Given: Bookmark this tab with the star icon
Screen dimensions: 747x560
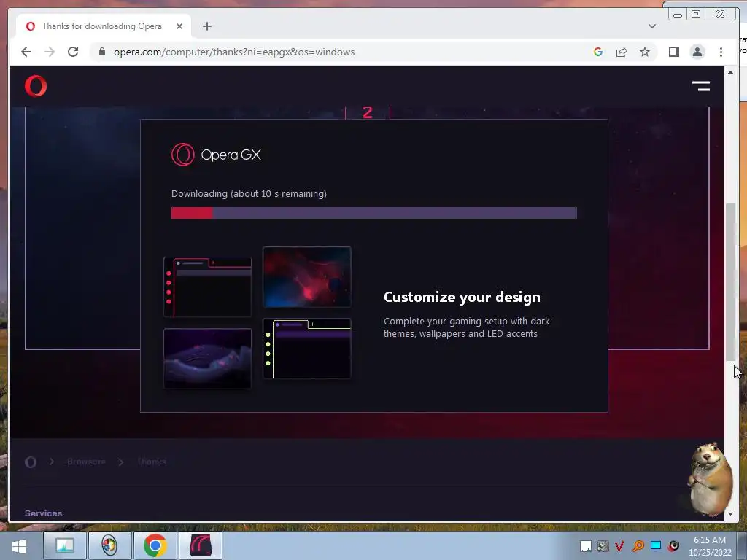Looking at the screenshot, I should [645, 52].
